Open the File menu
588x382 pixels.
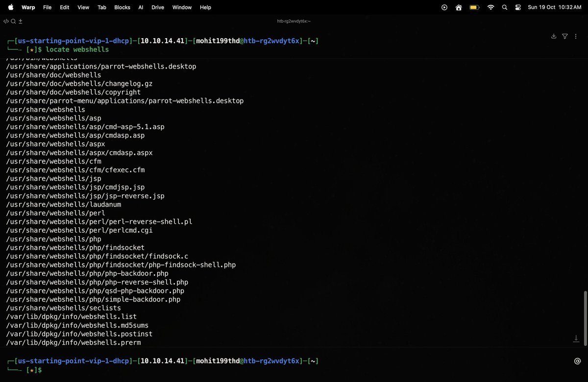(x=48, y=7)
